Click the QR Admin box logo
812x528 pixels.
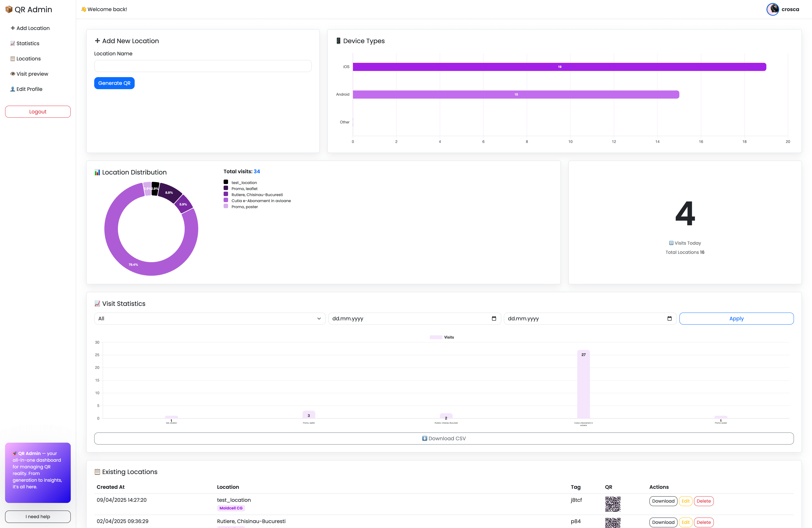coord(9,9)
